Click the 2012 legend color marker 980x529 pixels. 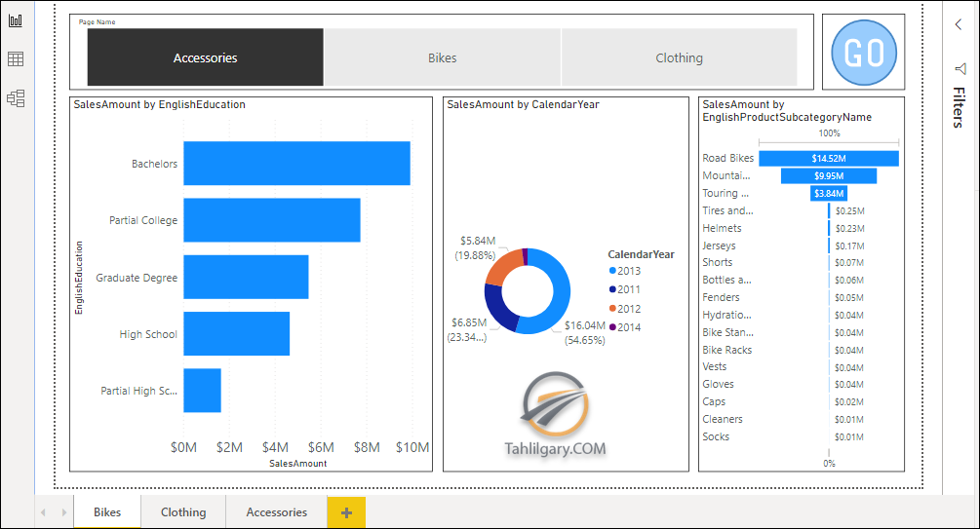click(612, 309)
